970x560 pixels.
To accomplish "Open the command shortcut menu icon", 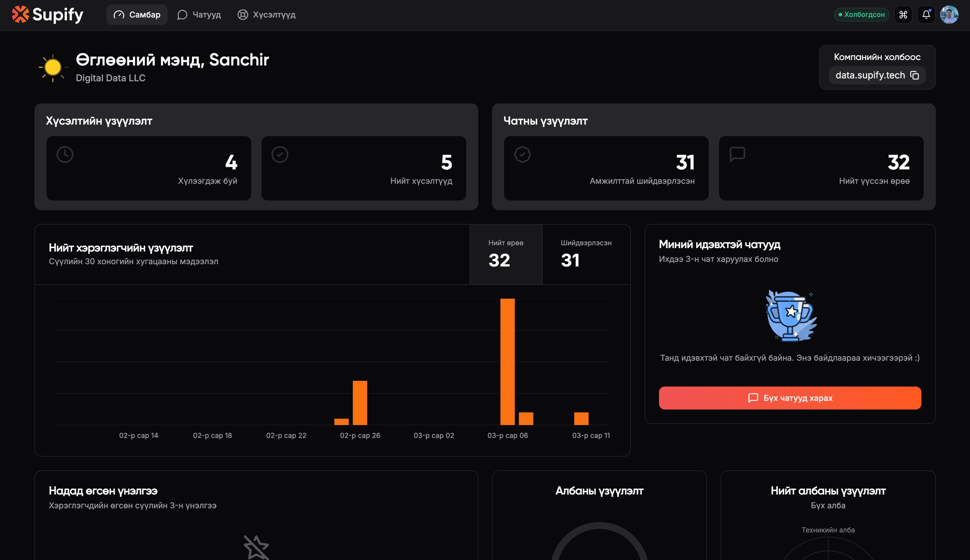I will pyautogui.click(x=903, y=15).
